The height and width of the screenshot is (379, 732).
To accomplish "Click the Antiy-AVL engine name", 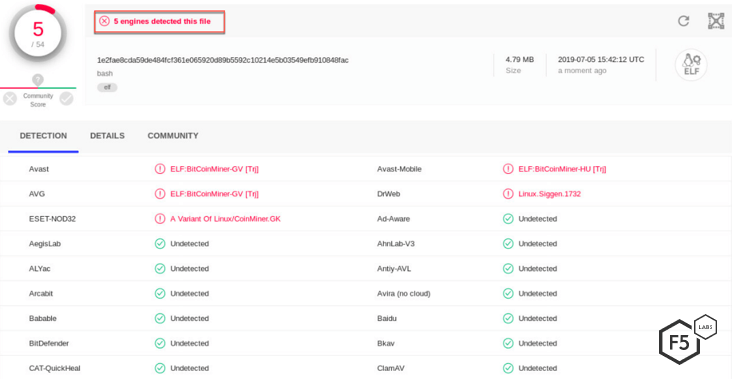I will [394, 268].
